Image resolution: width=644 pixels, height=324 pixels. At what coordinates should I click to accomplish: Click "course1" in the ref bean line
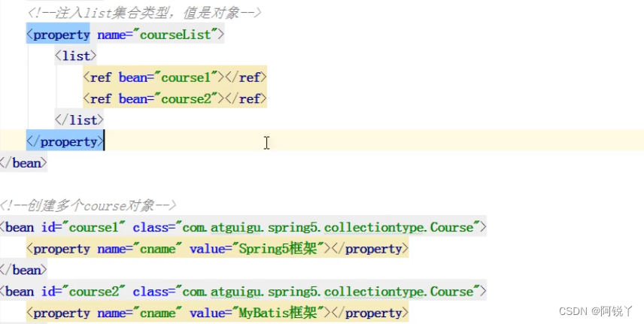click(186, 77)
